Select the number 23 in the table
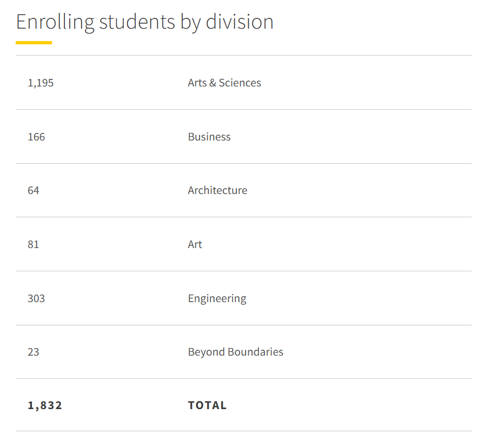 point(34,352)
